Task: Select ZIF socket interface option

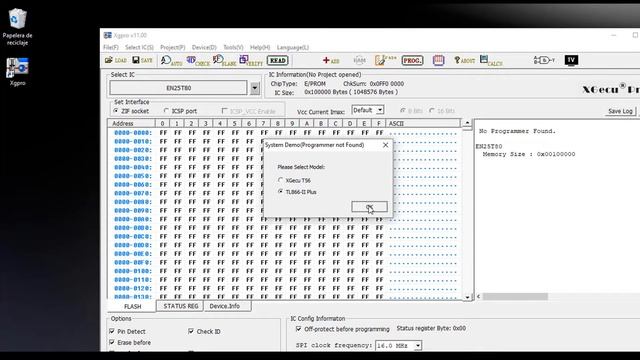Action: coord(131,111)
